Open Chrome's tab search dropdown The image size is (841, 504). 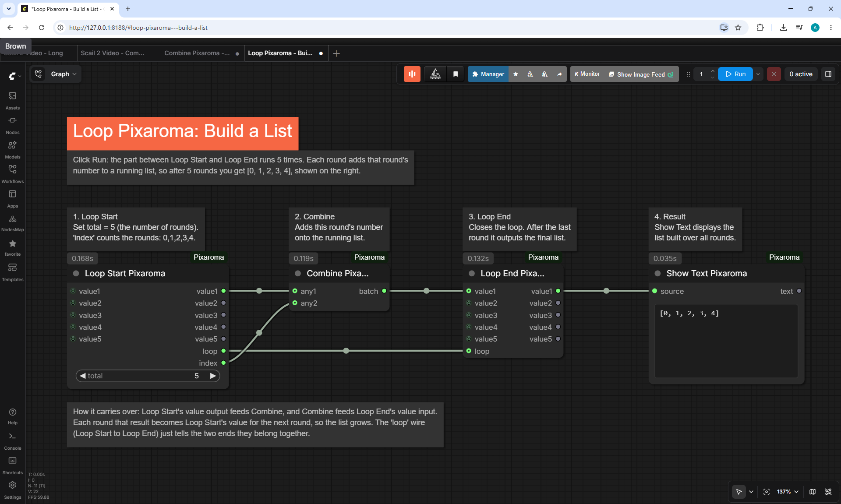[8, 9]
